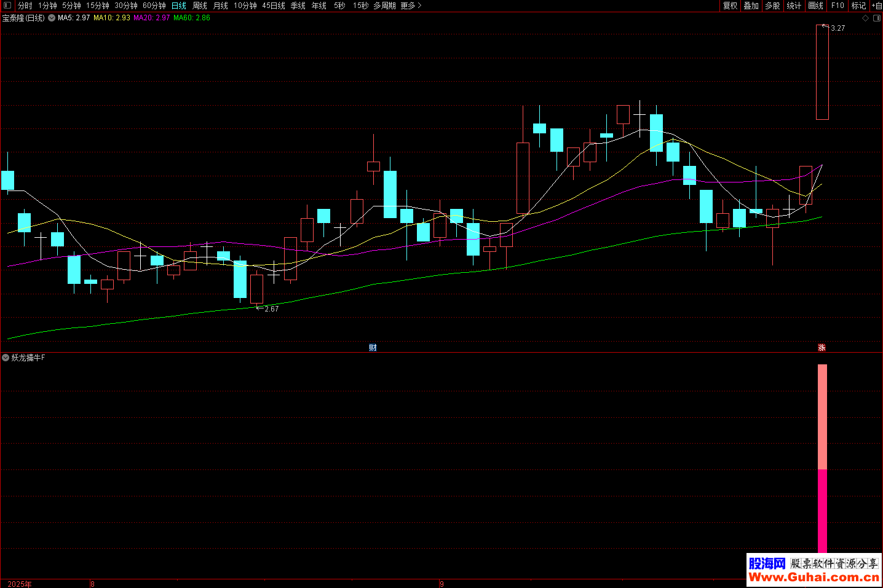883x588 pixels.
Task: Click the +自 add to watchlist button
Action: point(877,6)
